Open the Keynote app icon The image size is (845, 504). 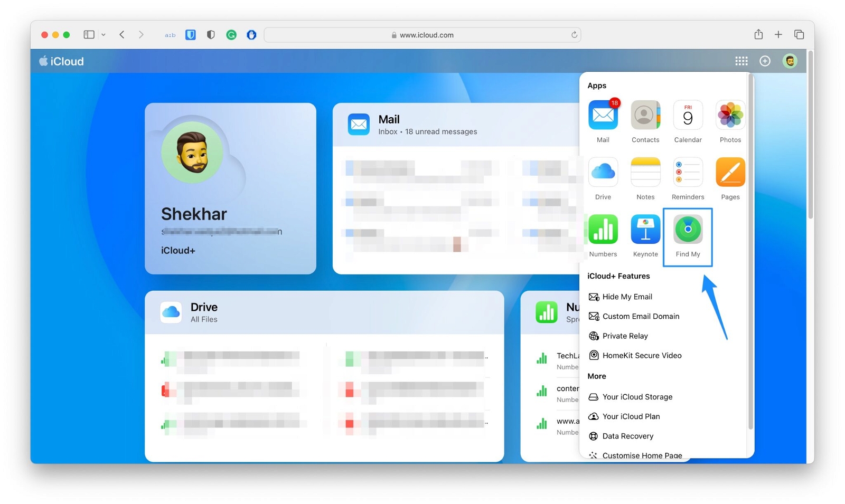(x=645, y=229)
